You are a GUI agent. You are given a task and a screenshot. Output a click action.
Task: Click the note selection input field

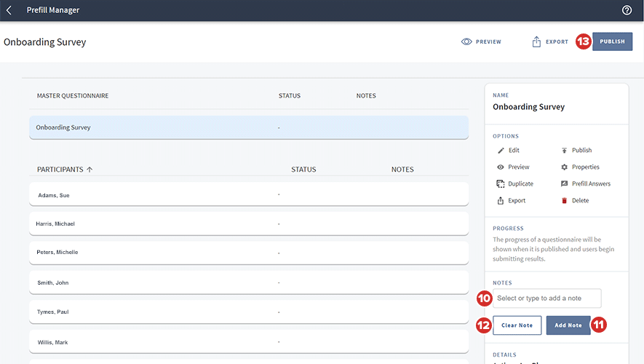click(x=546, y=298)
